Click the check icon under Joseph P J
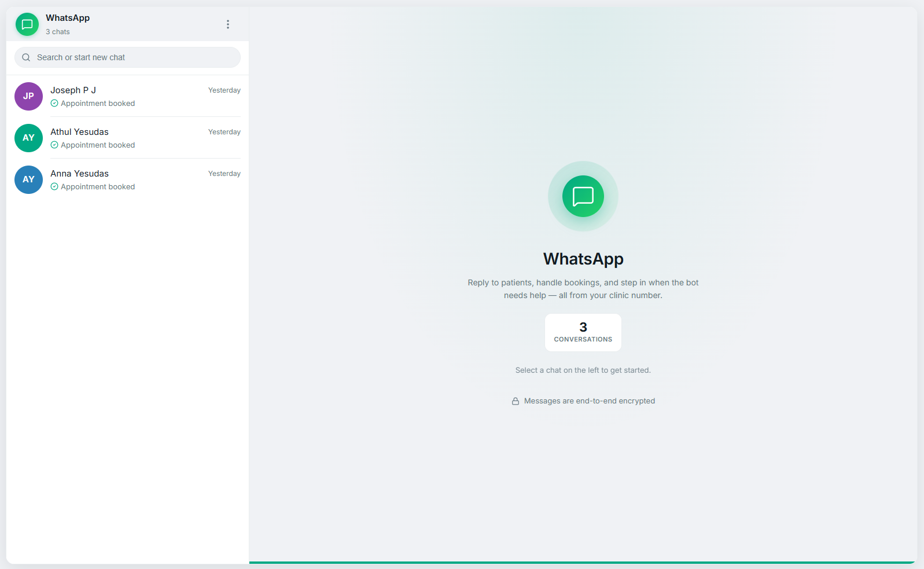Image resolution: width=924 pixels, height=569 pixels. pyautogui.click(x=54, y=103)
